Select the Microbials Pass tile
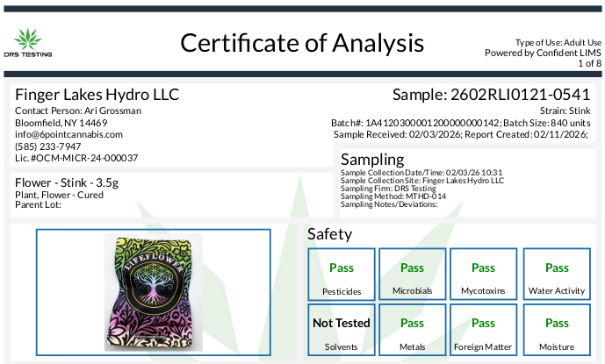 (412, 275)
